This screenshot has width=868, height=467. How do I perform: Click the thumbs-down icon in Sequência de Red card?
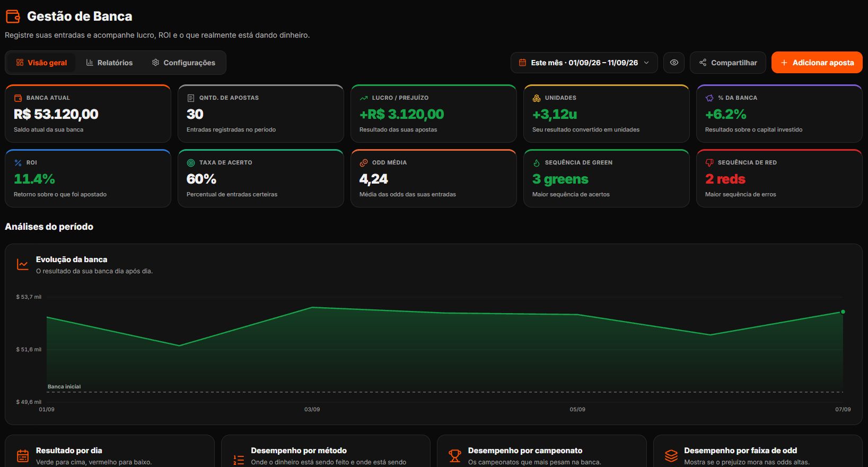[709, 163]
